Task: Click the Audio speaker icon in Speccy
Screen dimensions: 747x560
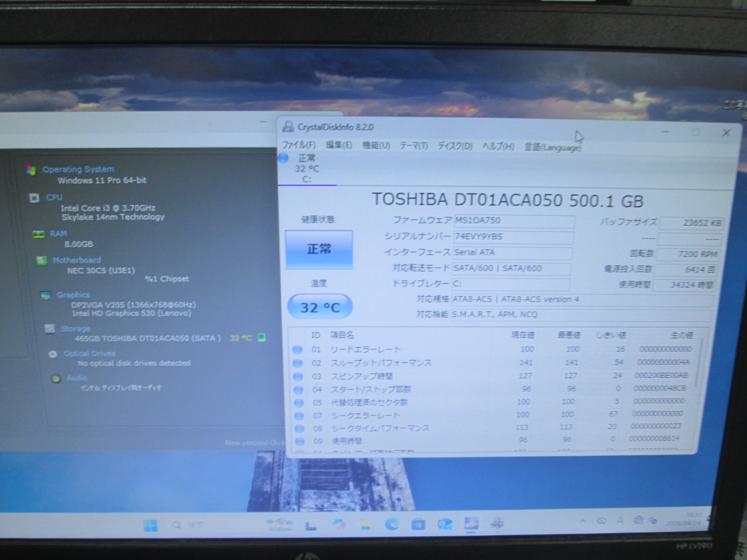Action: [56, 378]
